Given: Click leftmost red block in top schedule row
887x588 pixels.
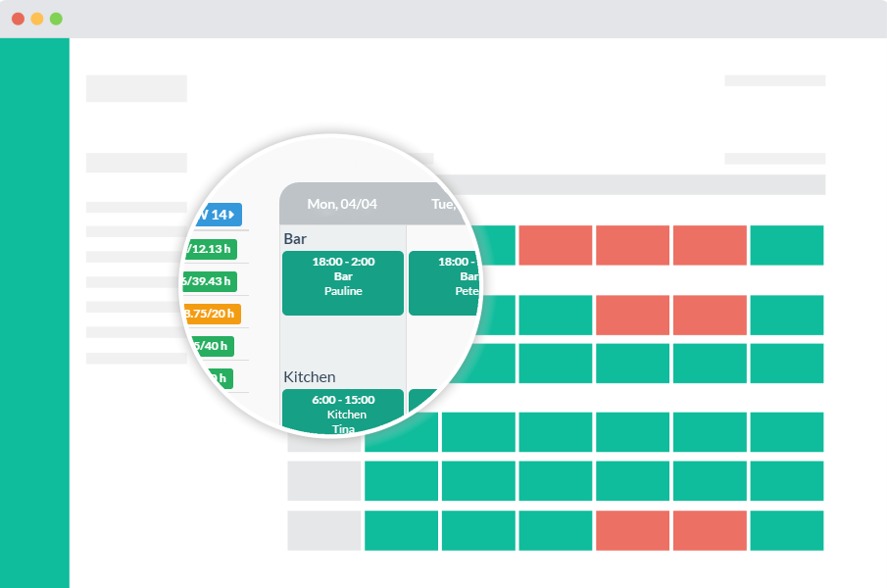Looking at the screenshot, I should click(x=555, y=245).
